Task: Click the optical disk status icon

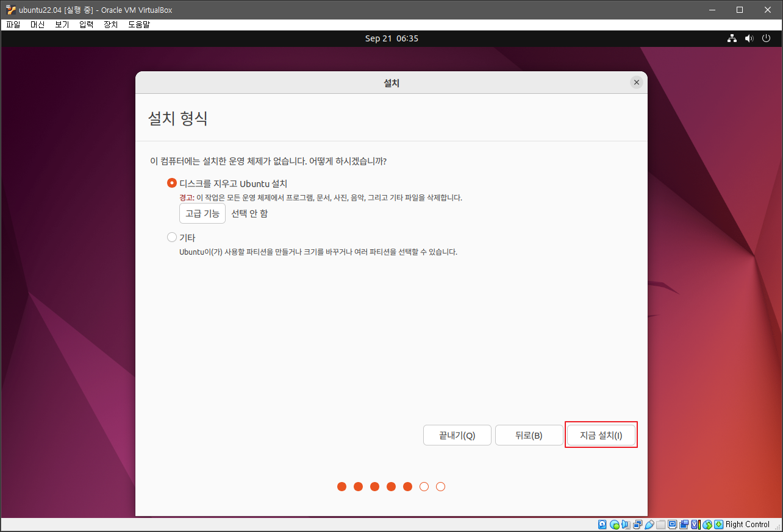Action: [615, 524]
